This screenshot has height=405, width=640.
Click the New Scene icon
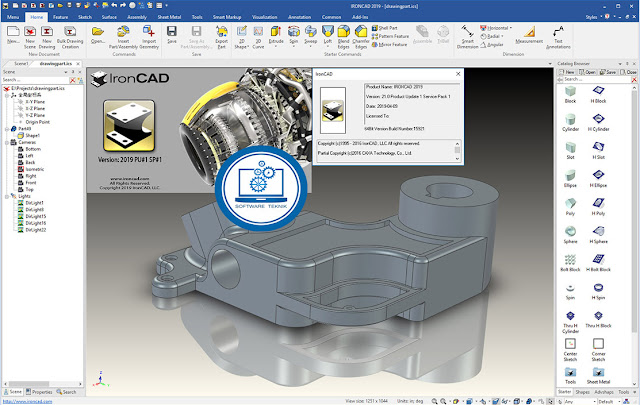pos(30,32)
